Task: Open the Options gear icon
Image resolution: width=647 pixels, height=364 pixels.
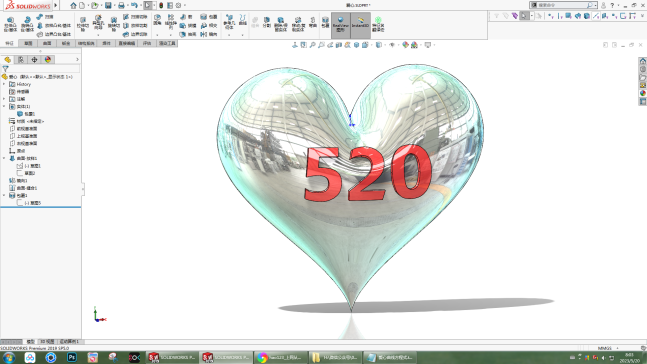Action: [178, 5]
